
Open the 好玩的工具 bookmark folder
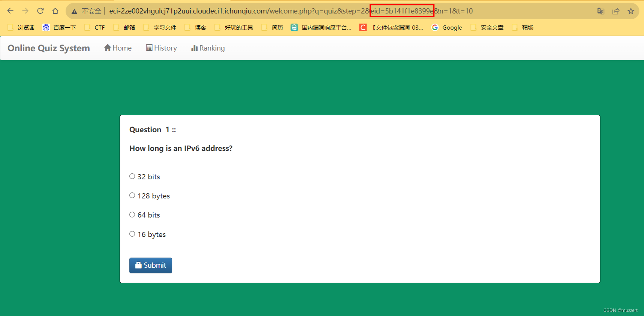pyautogui.click(x=234, y=27)
